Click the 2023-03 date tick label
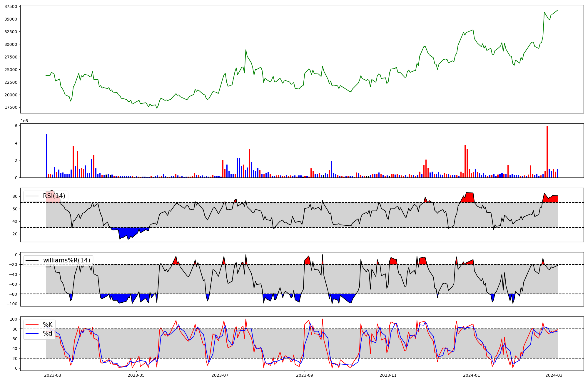588x382 pixels. (53, 375)
